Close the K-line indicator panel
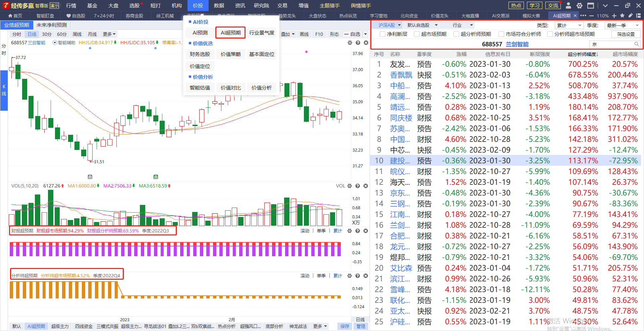Image resolution: width=644 pixels, height=331 pixels. click(x=366, y=43)
